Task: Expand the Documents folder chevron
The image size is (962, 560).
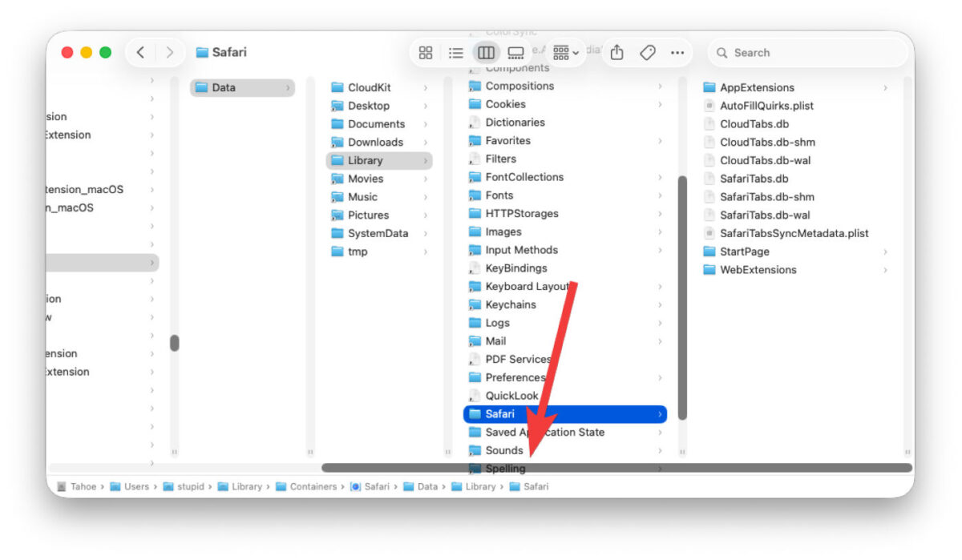Action: click(425, 123)
